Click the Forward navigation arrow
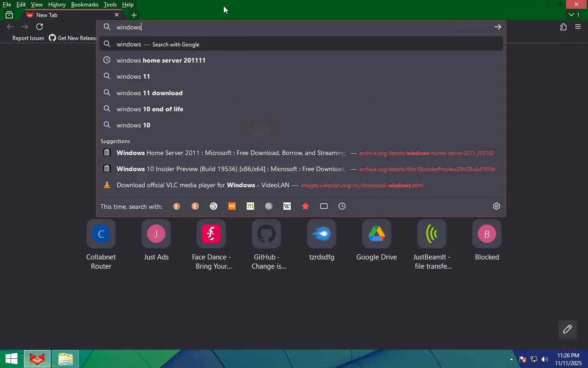 [25, 27]
